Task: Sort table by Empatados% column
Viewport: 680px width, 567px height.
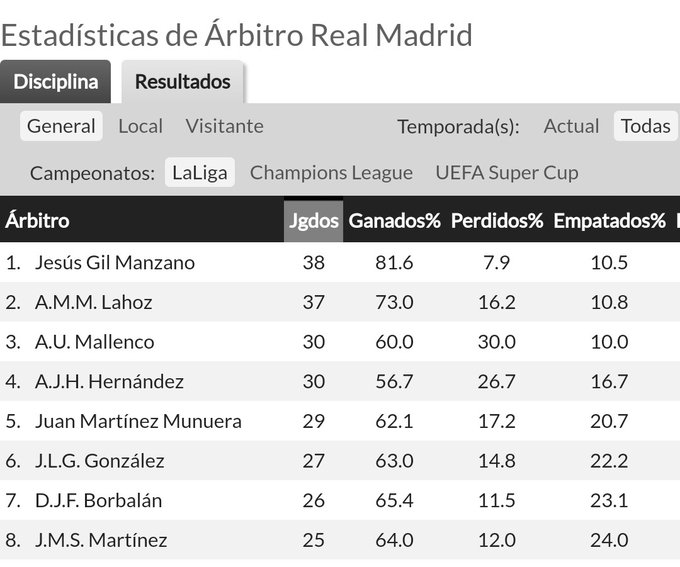Action: click(609, 220)
